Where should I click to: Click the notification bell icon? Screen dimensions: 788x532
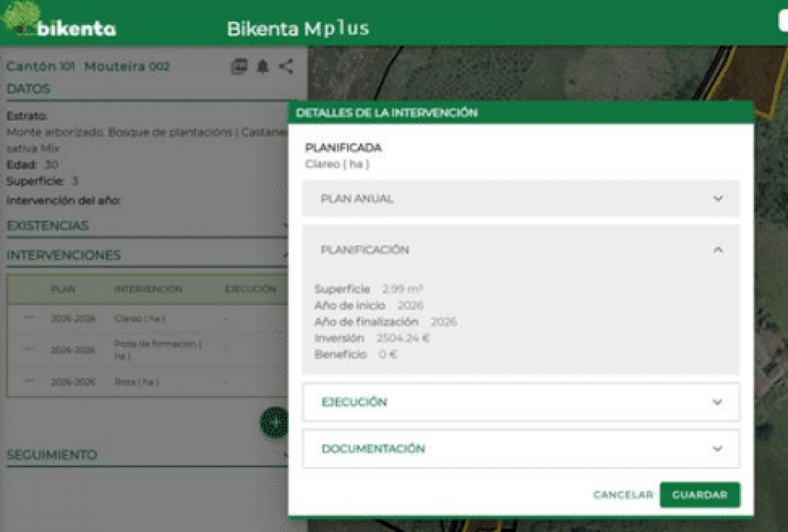263,66
